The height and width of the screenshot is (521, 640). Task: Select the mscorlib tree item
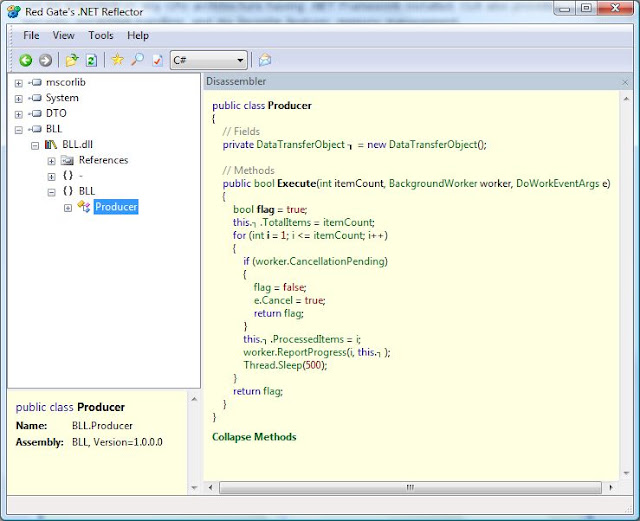66,82
